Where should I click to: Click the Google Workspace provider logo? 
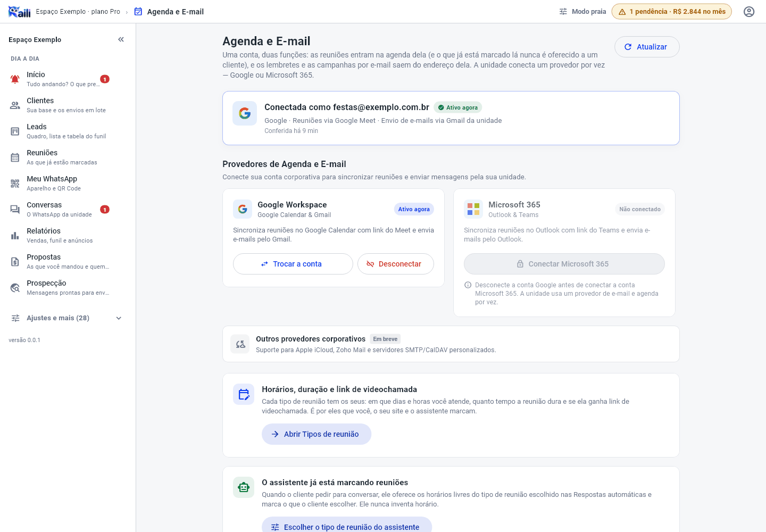243,209
